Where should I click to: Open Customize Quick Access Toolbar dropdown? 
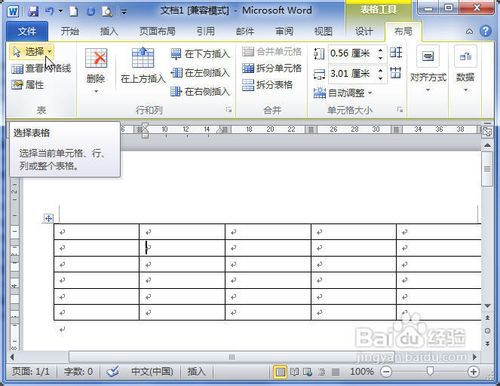click(x=124, y=12)
